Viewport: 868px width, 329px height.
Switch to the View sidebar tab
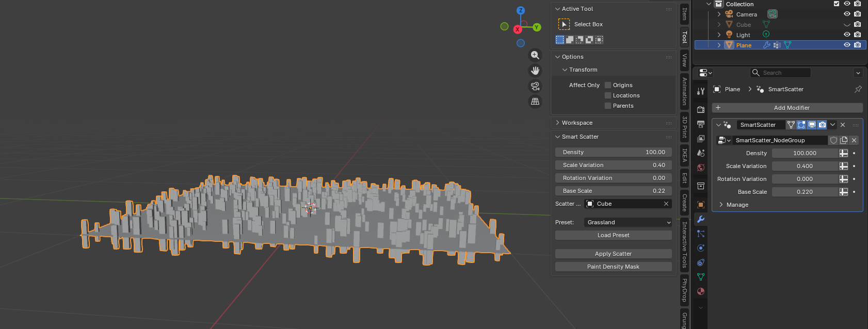tap(685, 60)
